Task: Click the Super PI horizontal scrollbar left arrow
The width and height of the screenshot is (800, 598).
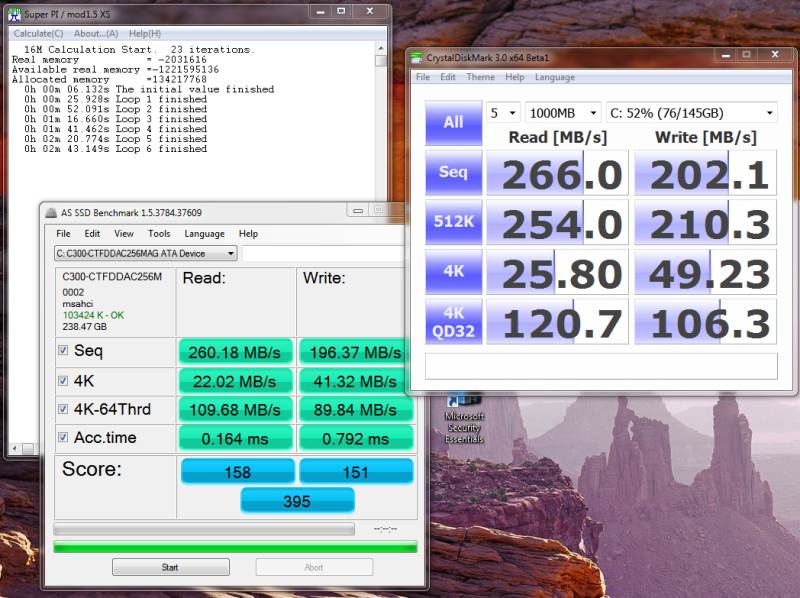Action: click(x=15, y=448)
